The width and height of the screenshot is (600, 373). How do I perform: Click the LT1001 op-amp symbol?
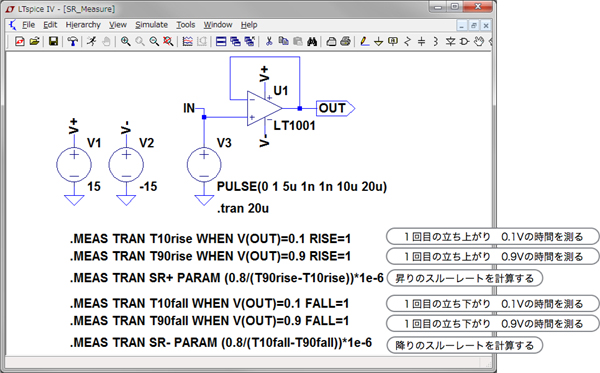click(264, 108)
